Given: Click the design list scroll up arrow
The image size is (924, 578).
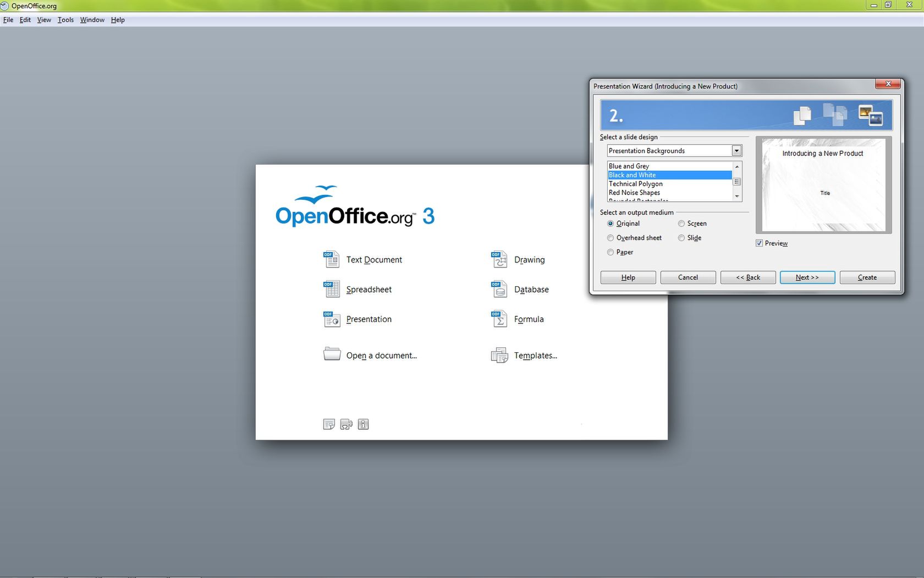Looking at the screenshot, I should (x=737, y=166).
